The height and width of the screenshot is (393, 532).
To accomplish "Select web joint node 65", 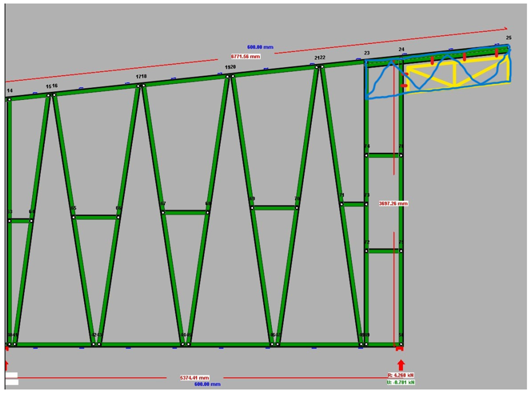I will 74,216.
